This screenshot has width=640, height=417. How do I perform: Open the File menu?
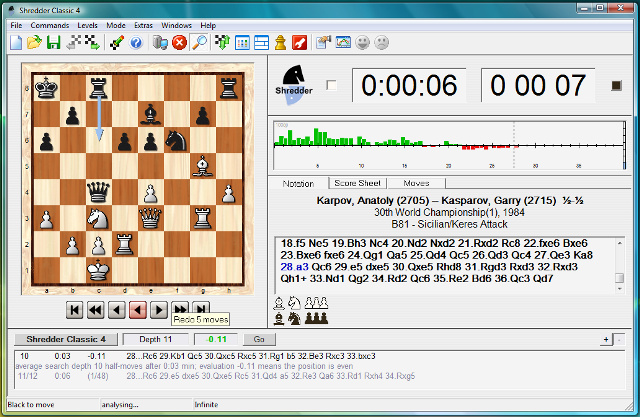(x=16, y=25)
